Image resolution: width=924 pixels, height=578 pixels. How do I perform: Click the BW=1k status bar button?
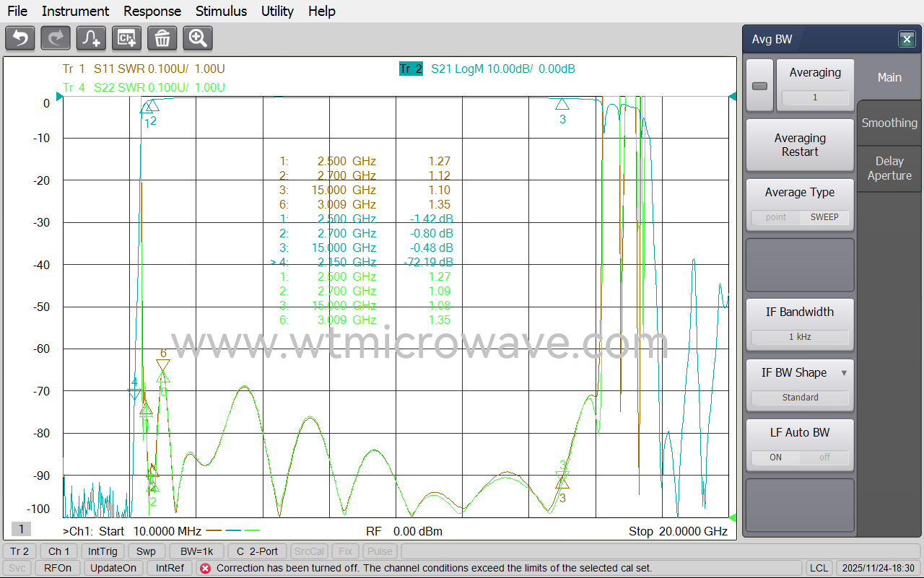197,551
